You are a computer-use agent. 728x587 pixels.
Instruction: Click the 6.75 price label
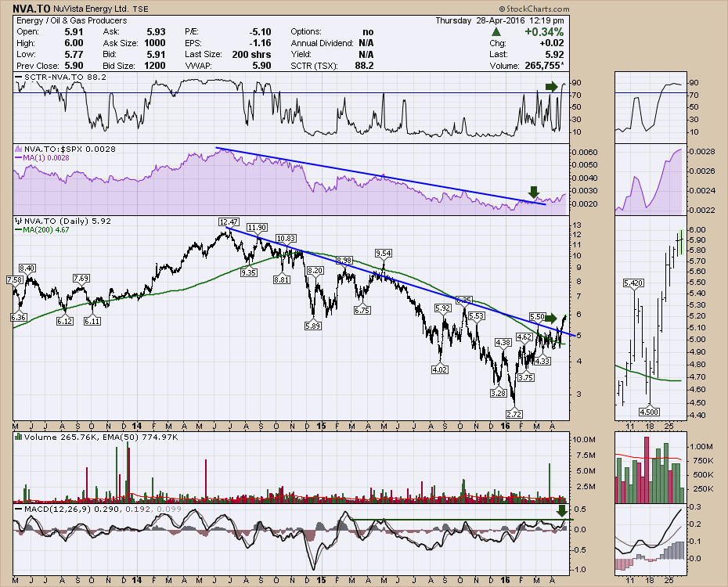[362, 310]
